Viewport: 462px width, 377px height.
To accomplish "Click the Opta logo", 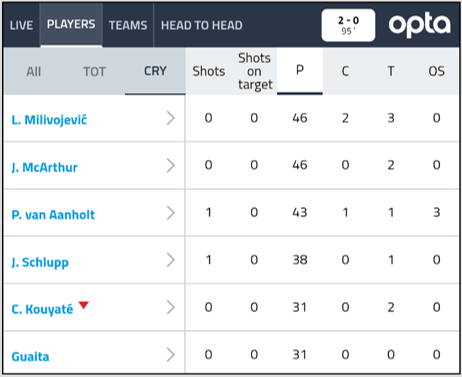I will (x=419, y=25).
